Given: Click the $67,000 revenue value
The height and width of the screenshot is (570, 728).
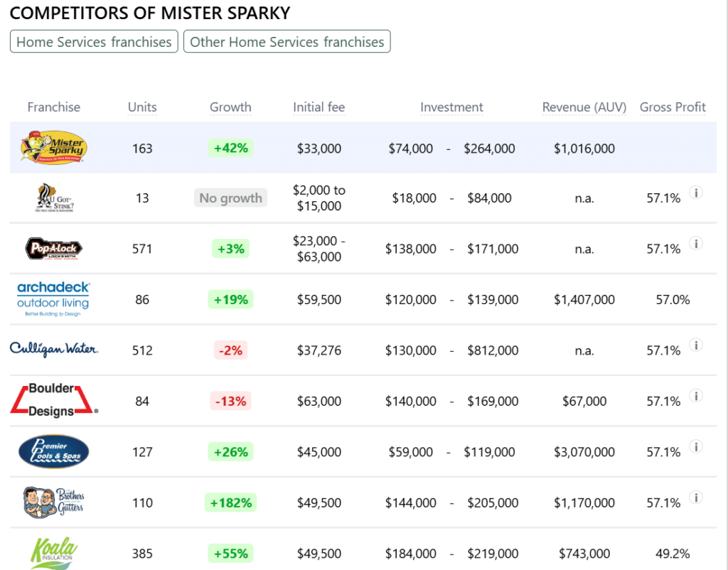Looking at the screenshot, I should pos(584,401).
